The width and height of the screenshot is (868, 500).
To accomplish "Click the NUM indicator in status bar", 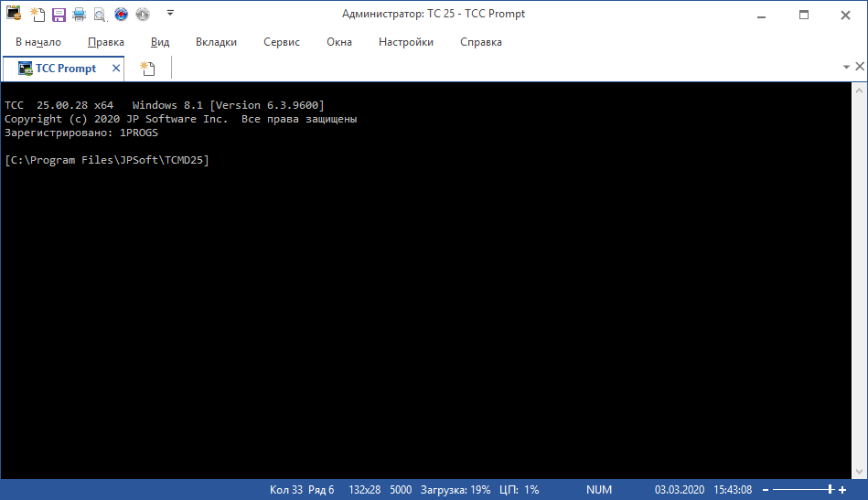I will click(x=599, y=490).
